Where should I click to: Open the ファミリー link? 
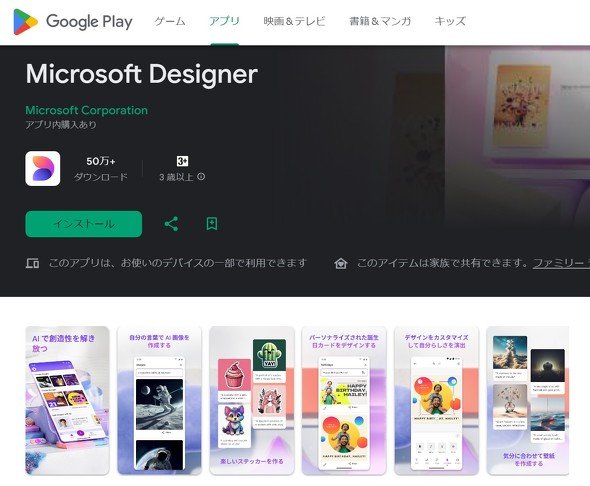[561, 263]
